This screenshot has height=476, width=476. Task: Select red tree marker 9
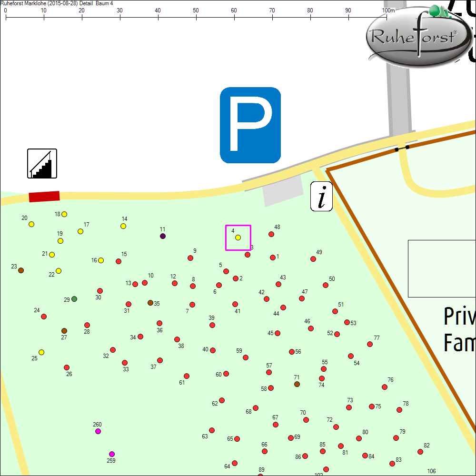[190, 258]
